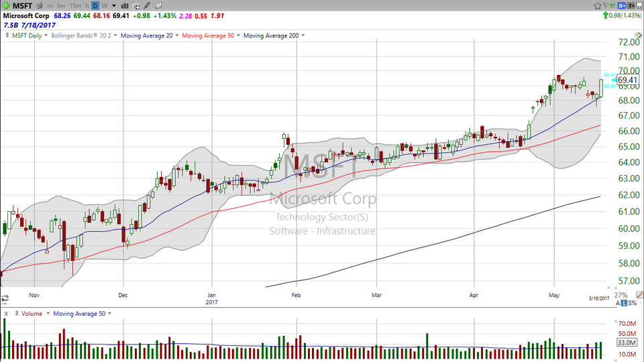Click the flag icon in top right

coord(606,5)
